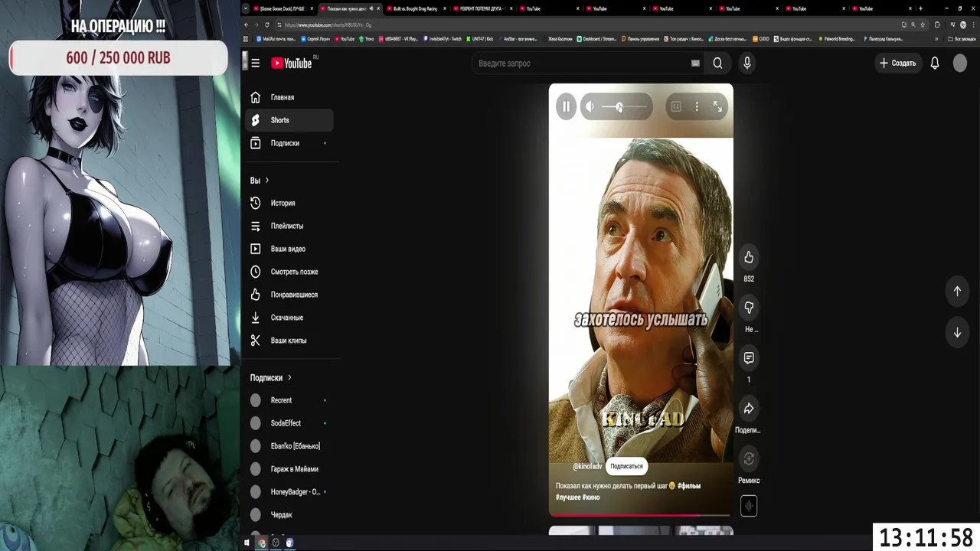980x551 pixels.
Task: Open the YouTube hamburger guide menu
Action: (x=255, y=64)
